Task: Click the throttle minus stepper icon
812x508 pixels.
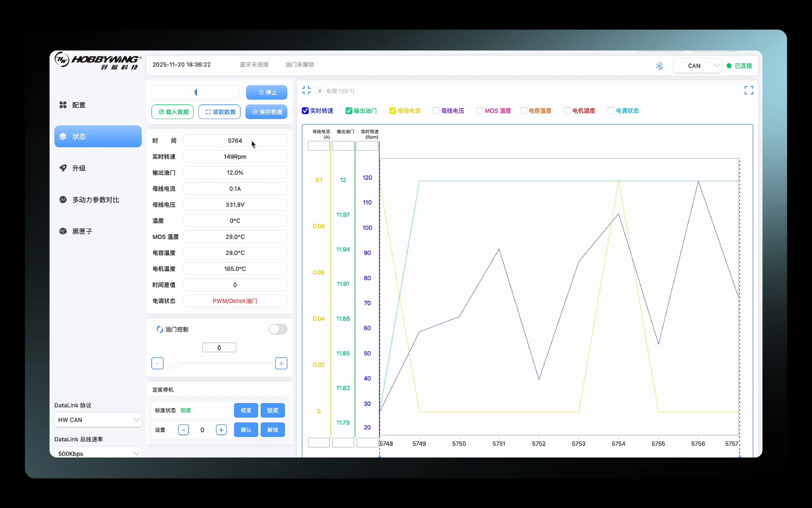Action: (x=157, y=363)
